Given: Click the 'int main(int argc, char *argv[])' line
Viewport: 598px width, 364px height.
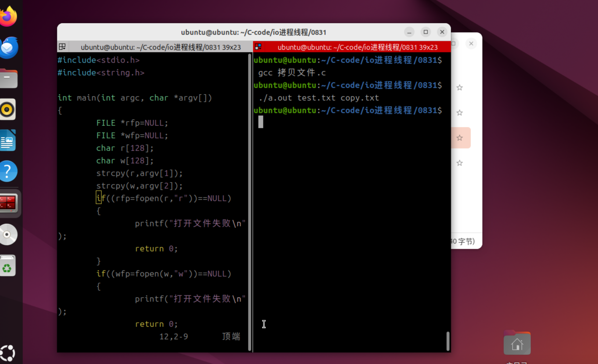Looking at the screenshot, I should [x=135, y=98].
